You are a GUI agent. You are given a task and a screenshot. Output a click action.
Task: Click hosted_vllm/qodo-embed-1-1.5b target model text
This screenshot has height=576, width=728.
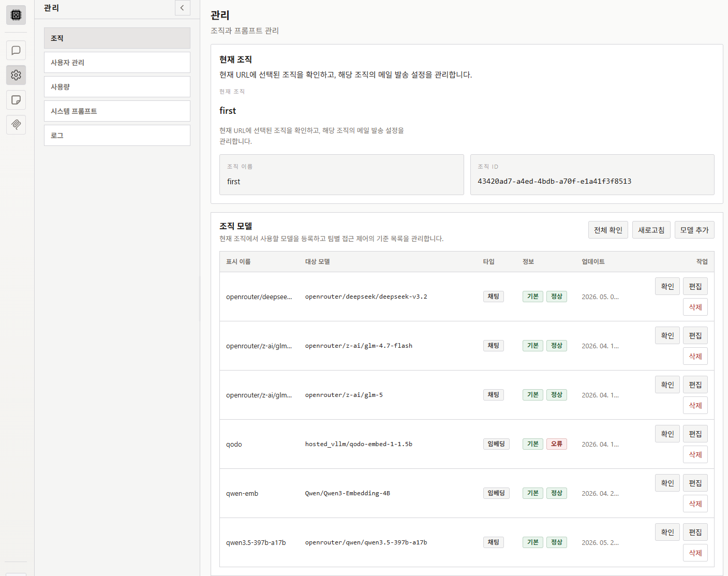[359, 444]
